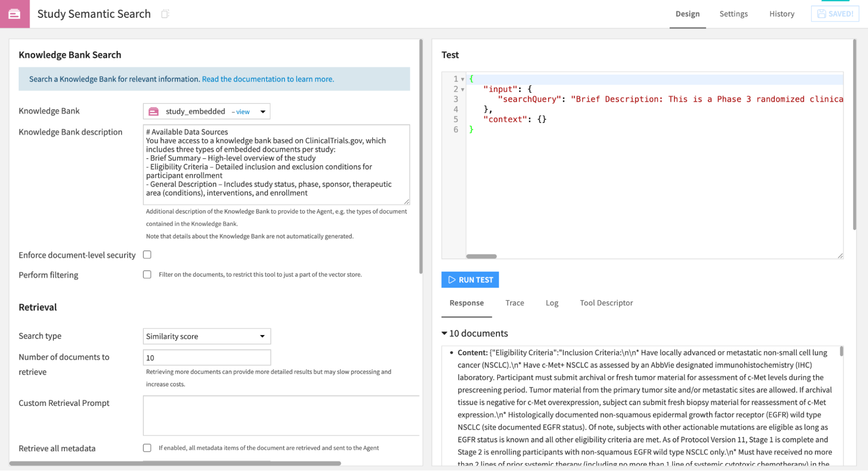Click the floppy disk SAVED icon
The height and width of the screenshot is (471, 868).
click(x=821, y=14)
